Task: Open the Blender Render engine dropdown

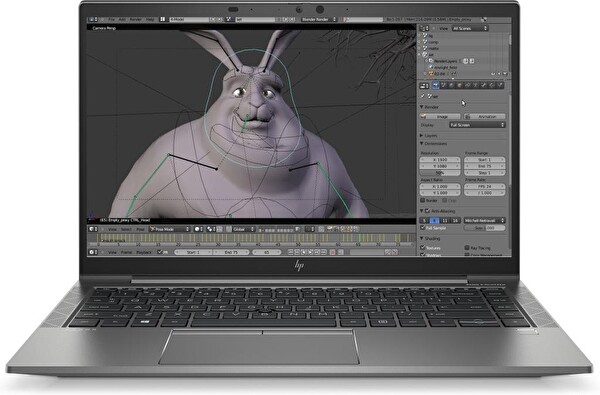Action: [319, 19]
